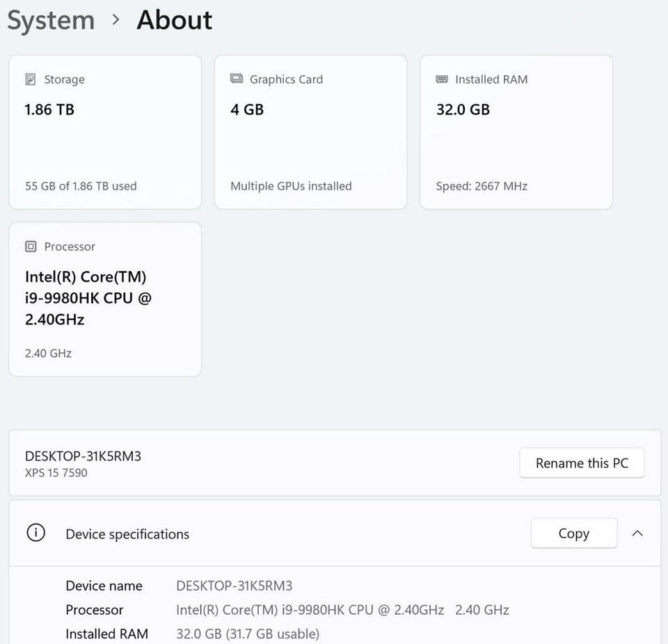
Task: Click the DESKTOP-31K5RM3 PC name heading
Action: (83, 456)
